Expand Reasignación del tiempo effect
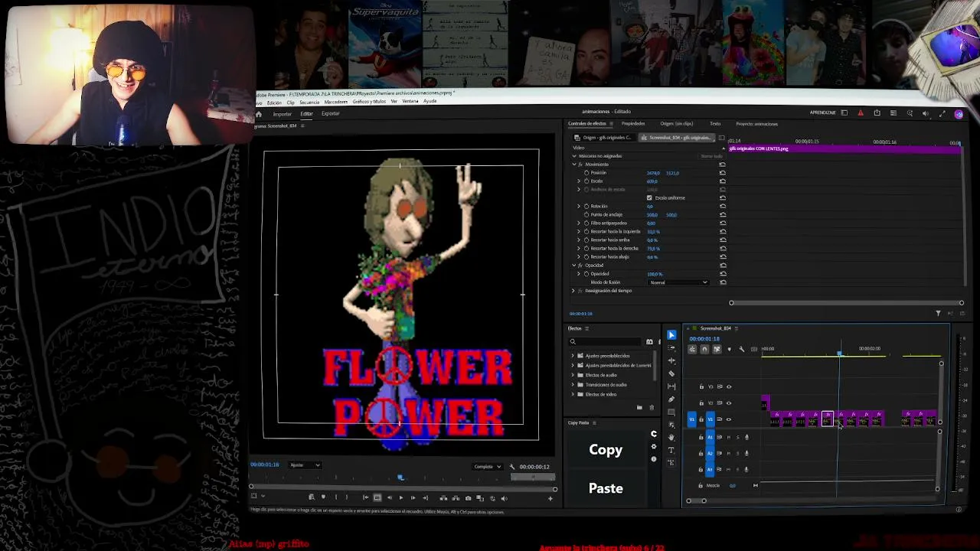This screenshot has height=551, width=980. (x=573, y=291)
